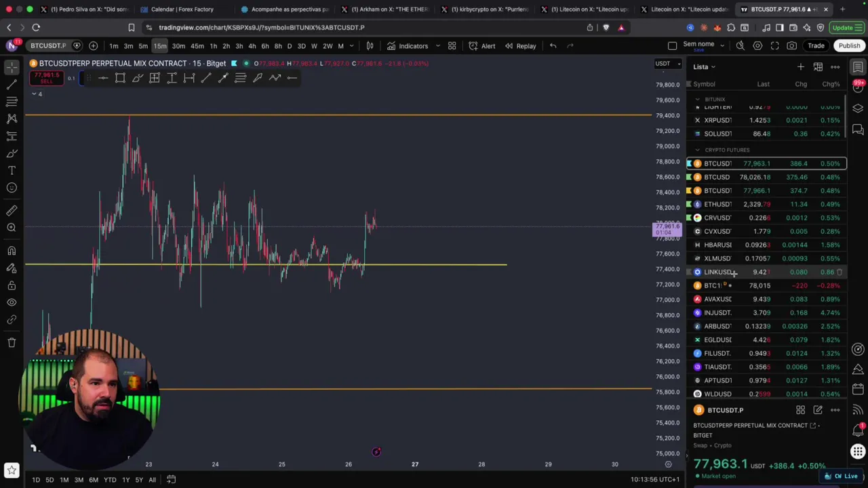Select SOLUSDT row in watchlist
This screenshot has width=868, height=488.
pos(767,134)
